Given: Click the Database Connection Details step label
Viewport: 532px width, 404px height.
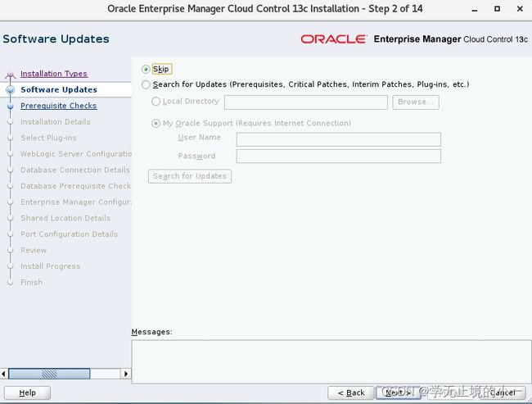Looking at the screenshot, I should pos(75,170).
